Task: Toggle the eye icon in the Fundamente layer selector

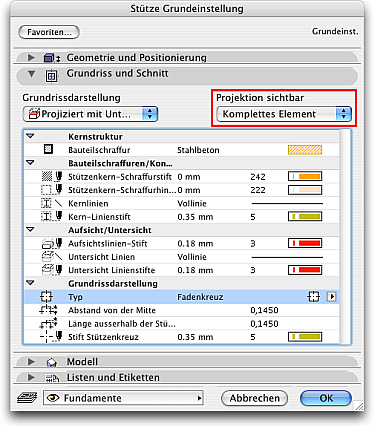Action: (x=53, y=398)
